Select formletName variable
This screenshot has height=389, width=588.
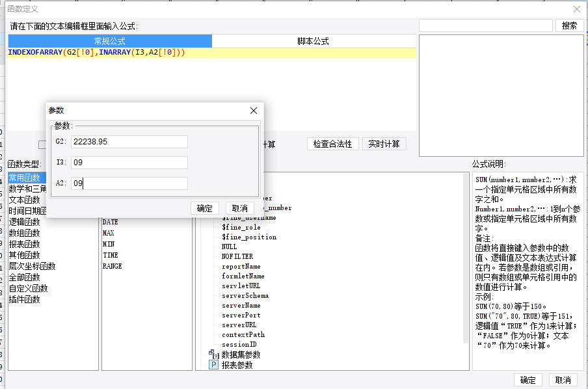coord(243,276)
